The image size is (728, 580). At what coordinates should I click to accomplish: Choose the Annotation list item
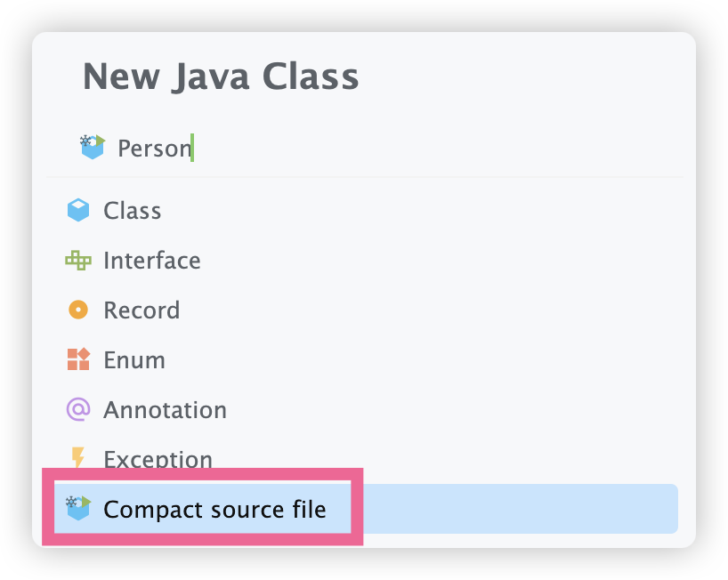(x=165, y=410)
